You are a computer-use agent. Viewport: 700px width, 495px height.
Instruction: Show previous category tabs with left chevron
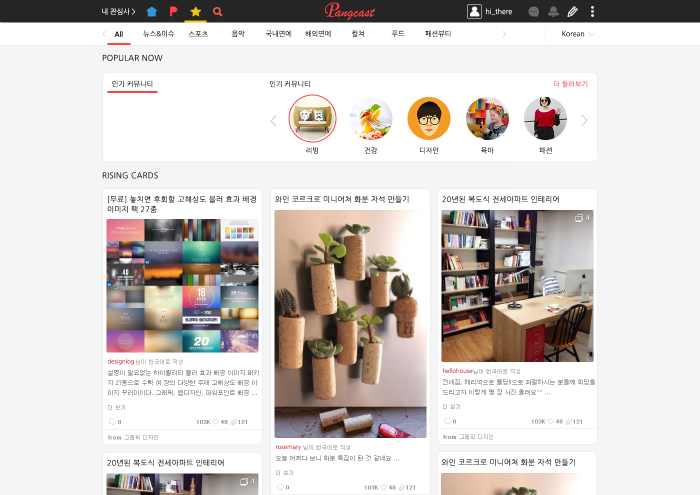(x=104, y=34)
